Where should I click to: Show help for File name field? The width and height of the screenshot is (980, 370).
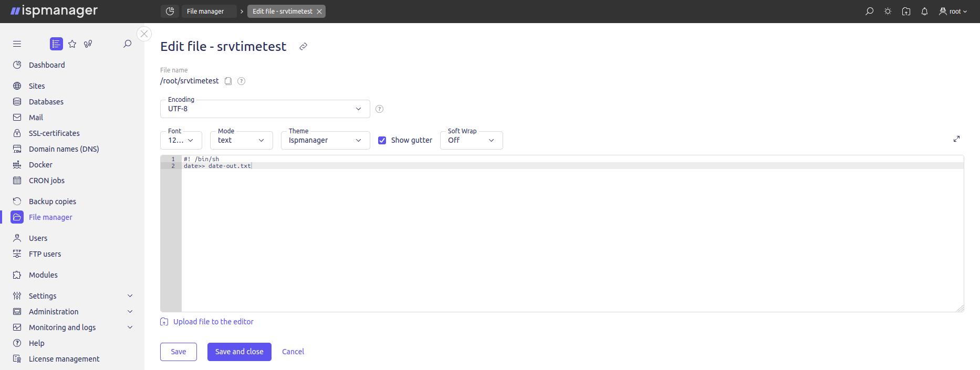click(x=241, y=81)
